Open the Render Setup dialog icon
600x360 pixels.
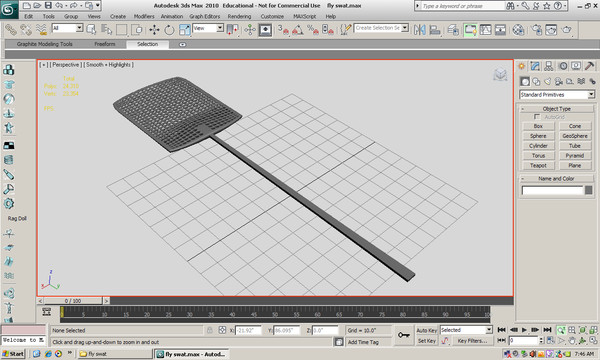point(537,30)
